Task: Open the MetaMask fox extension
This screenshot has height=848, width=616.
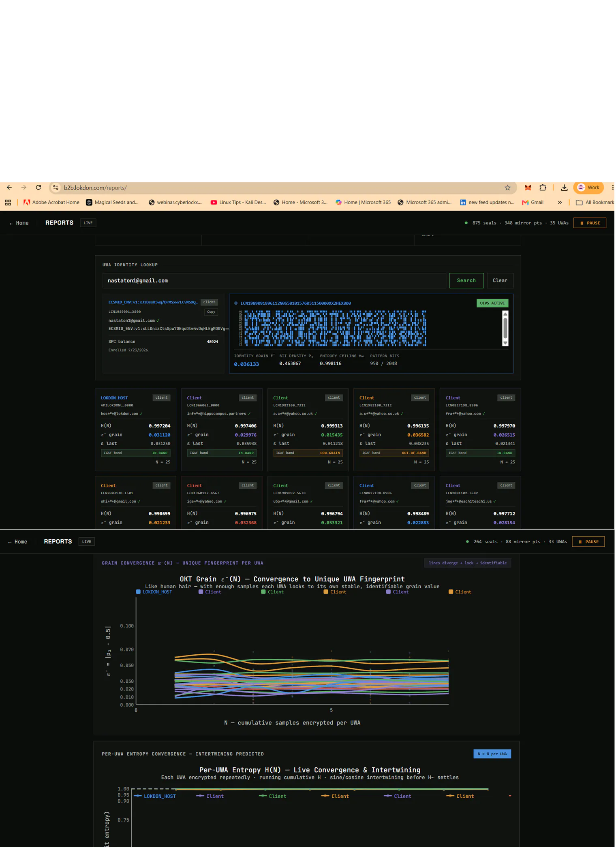Action: [x=528, y=188]
